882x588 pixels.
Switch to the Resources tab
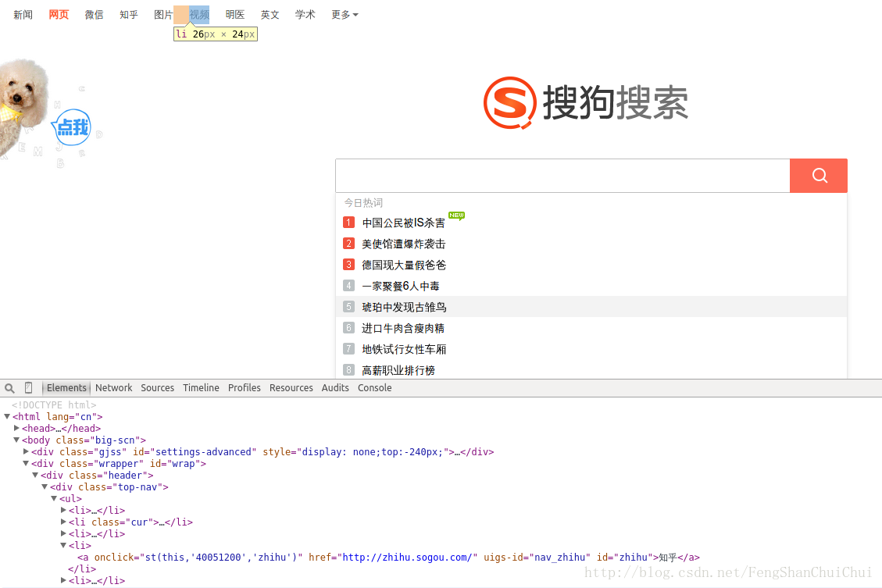pos(291,388)
